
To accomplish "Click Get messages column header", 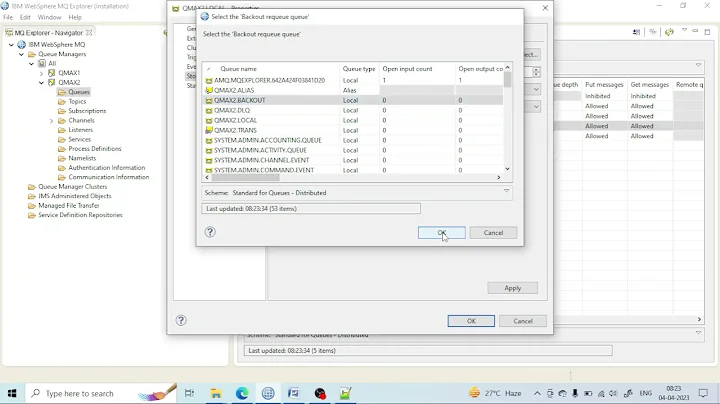I will 650,85.
